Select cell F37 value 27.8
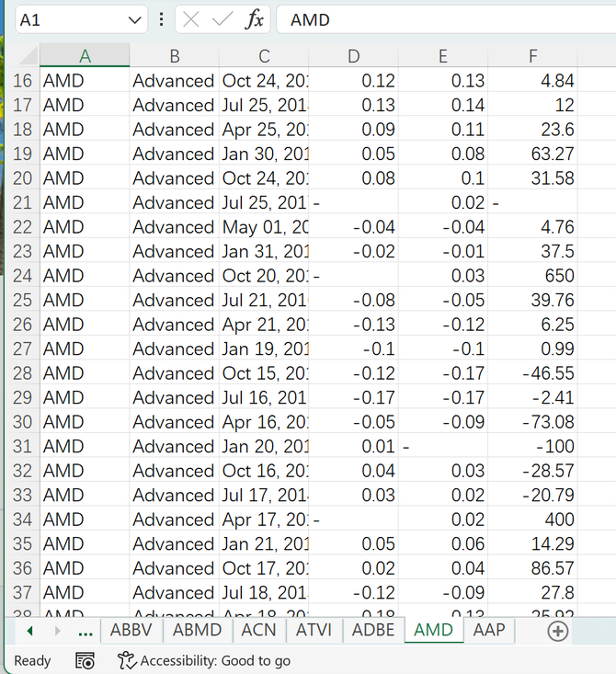 click(x=532, y=592)
